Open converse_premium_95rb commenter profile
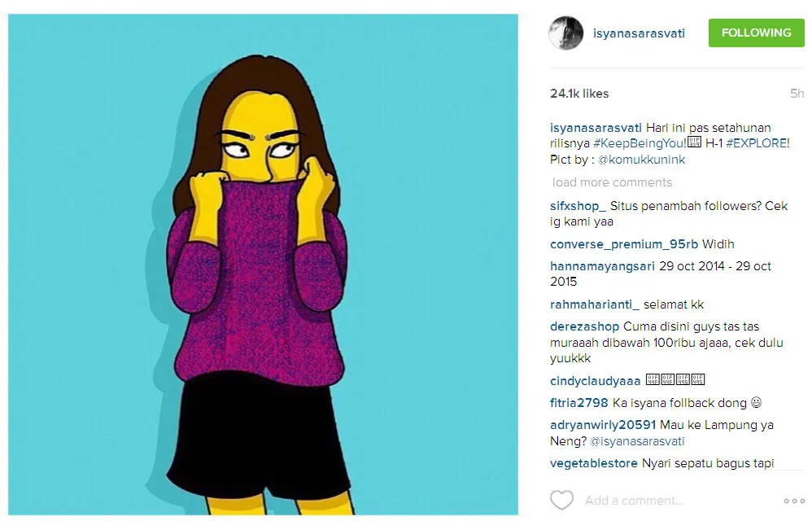 point(623,244)
